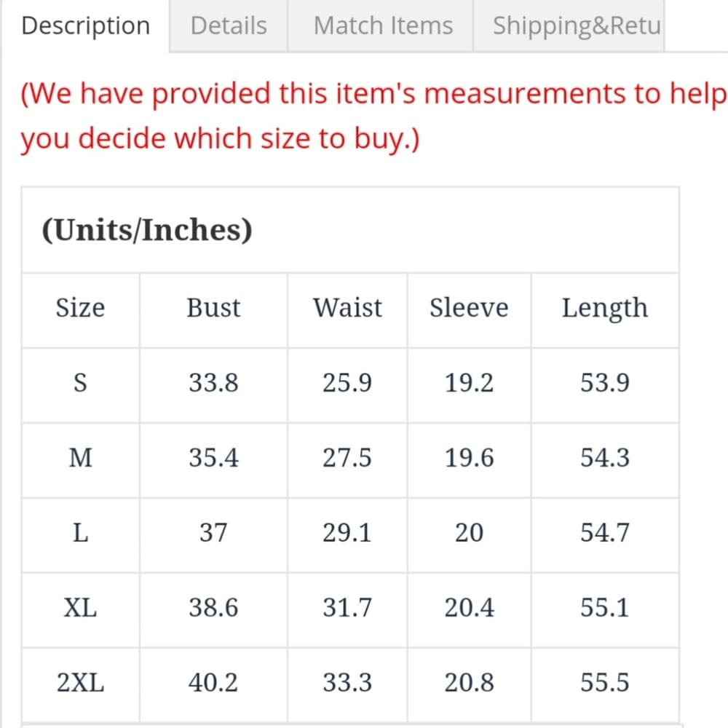Click the 2XL size row label
Viewport: 728px width, 728px height.
click(80, 683)
